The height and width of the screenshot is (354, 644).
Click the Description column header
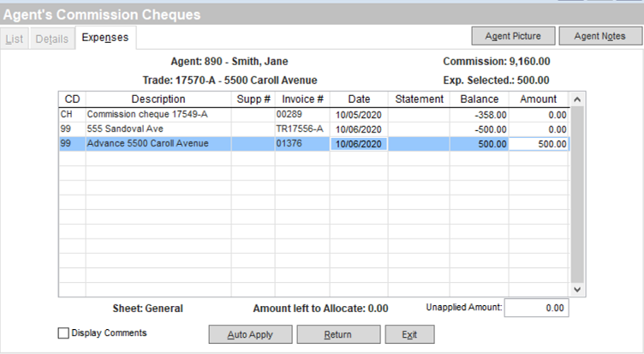[158, 99]
